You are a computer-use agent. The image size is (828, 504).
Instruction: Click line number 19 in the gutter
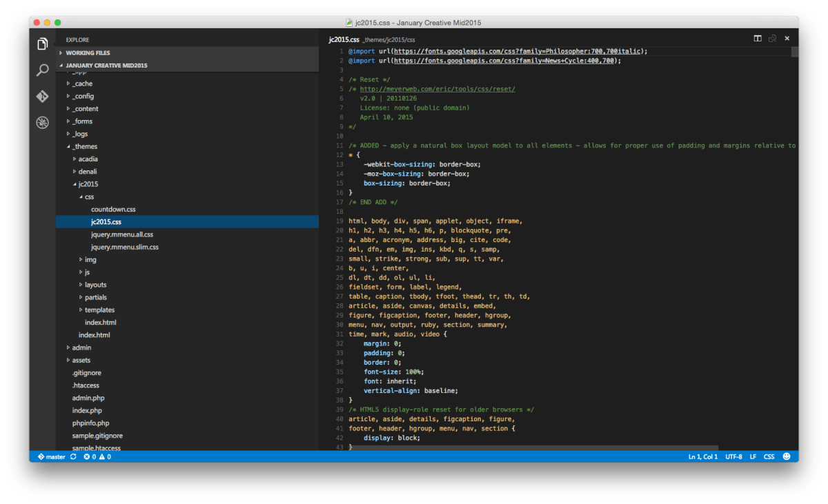[339, 221]
